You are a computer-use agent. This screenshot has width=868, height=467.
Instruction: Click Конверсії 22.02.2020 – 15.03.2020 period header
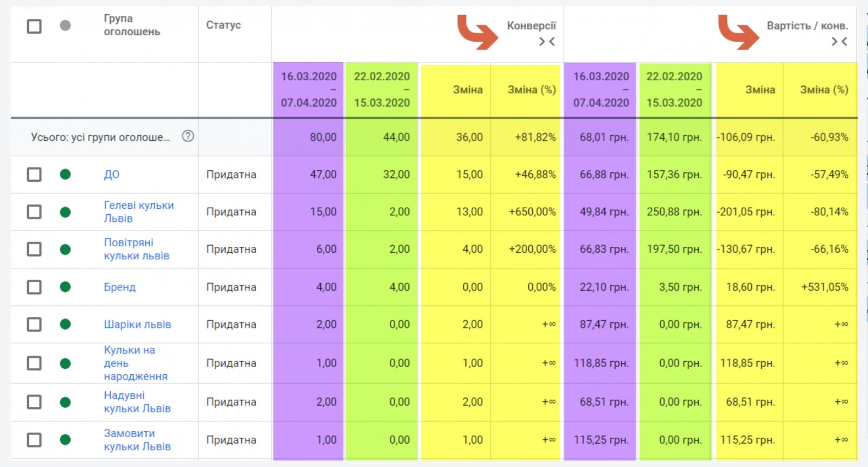382,89
